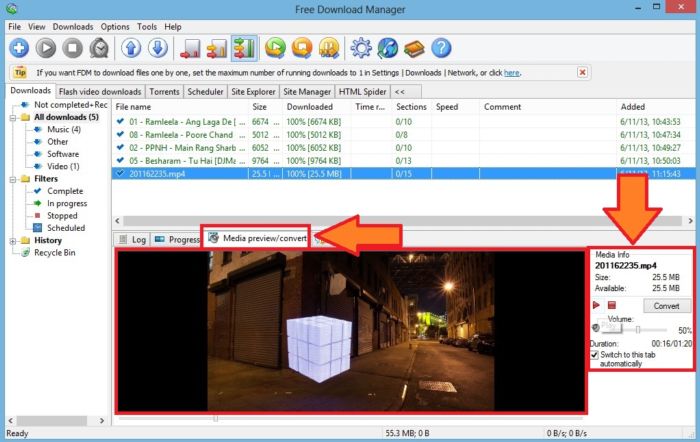Screen dimensions: 700x442
Task: Sort by the File name column header
Action: point(180,107)
